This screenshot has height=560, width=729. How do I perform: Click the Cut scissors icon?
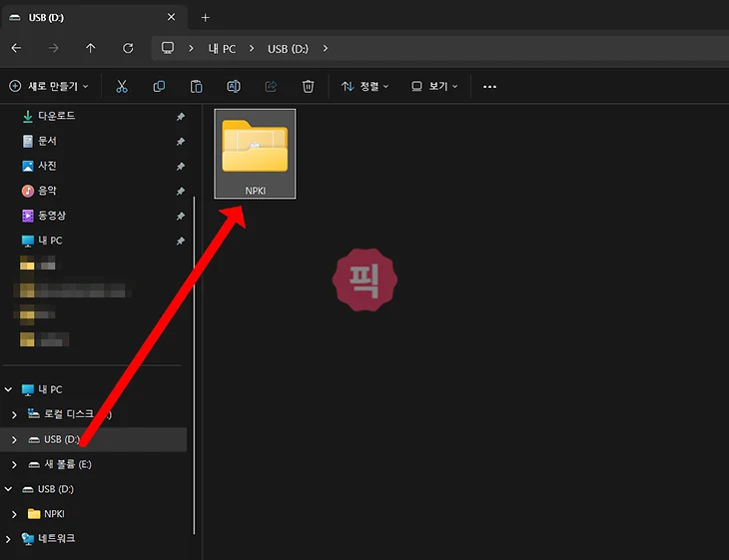pos(122,87)
